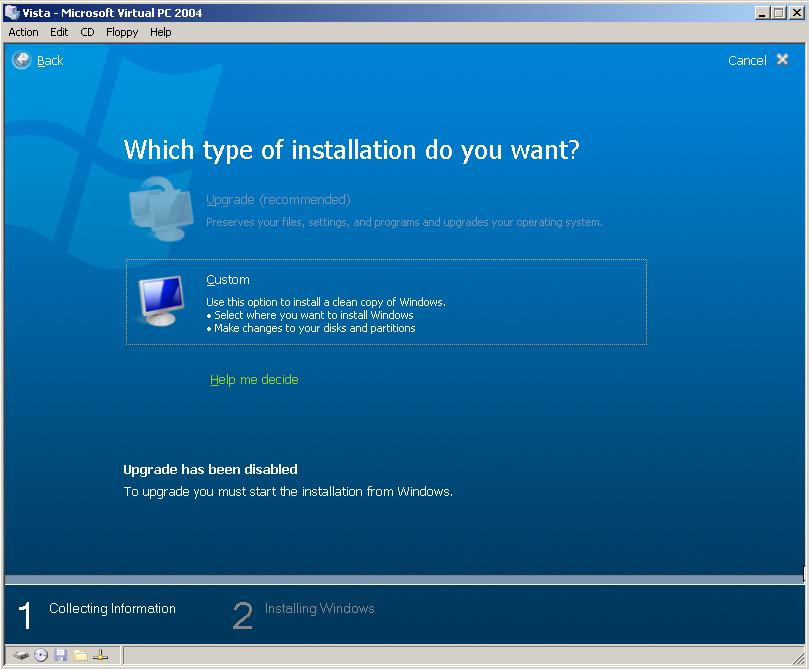Viewport: 809px width, 669px height.
Task: Click the 'Upgrade has been disabled' heading
Action: pyautogui.click(x=210, y=469)
